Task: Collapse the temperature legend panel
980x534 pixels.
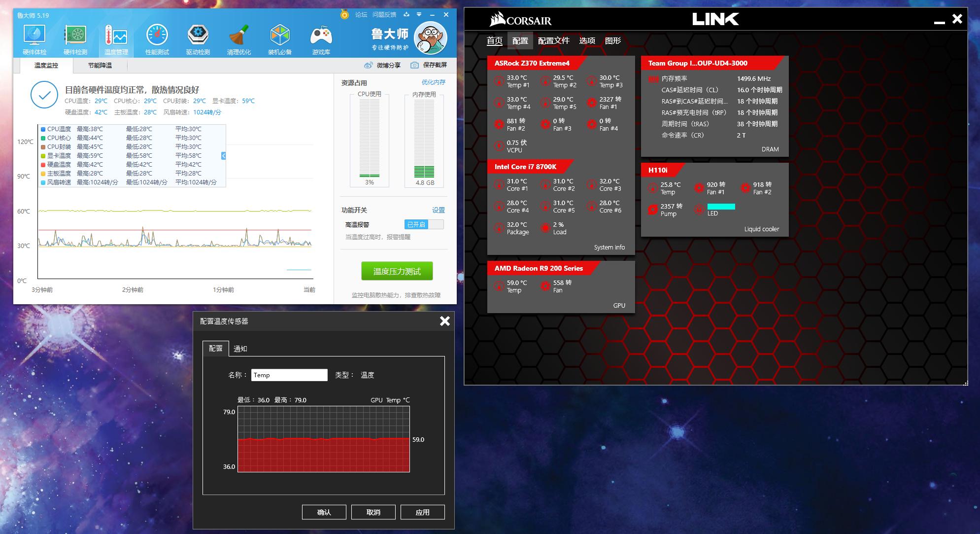Action: coord(223,156)
